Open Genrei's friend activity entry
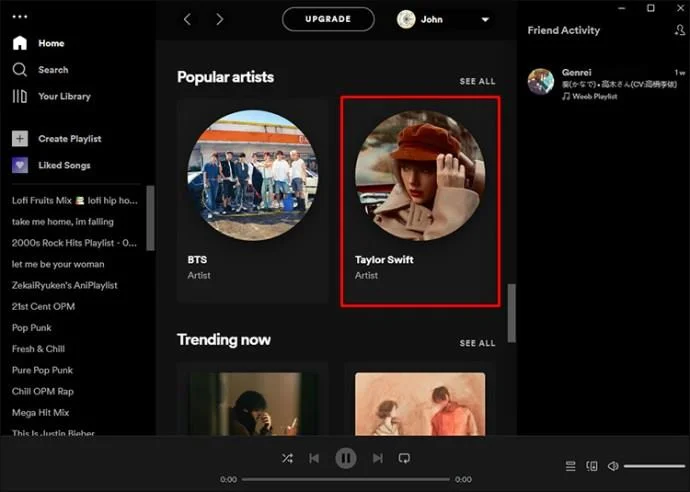Viewport: 690px width, 492px height. [606, 84]
